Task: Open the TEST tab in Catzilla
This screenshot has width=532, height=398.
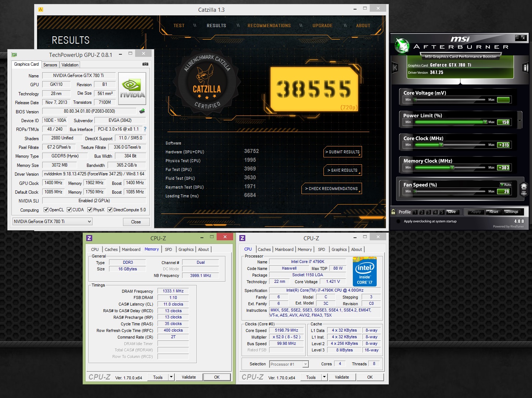Action: pos(179,26)
